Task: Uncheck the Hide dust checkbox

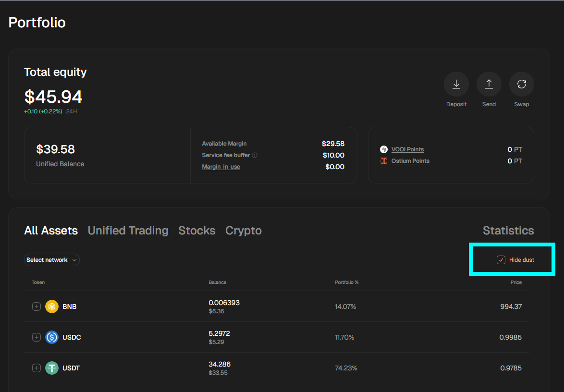Action: (501, 260)
